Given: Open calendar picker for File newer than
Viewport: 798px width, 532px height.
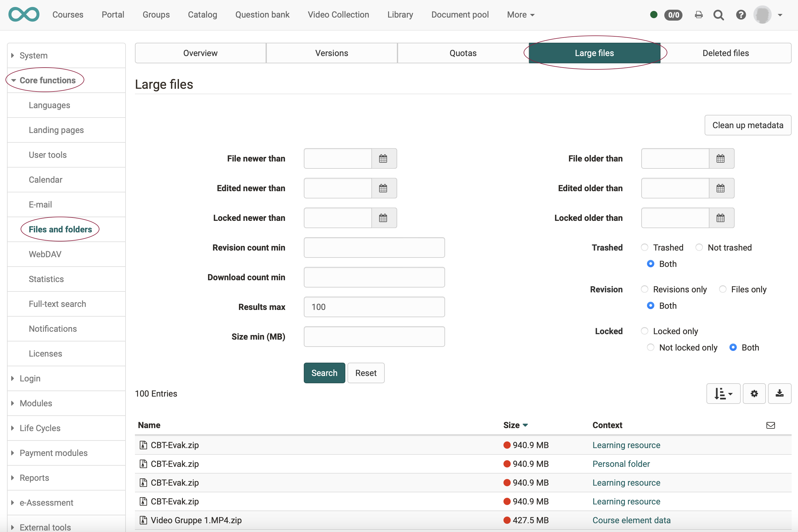Looking at the screenshot, I should (x=383, y=158).
